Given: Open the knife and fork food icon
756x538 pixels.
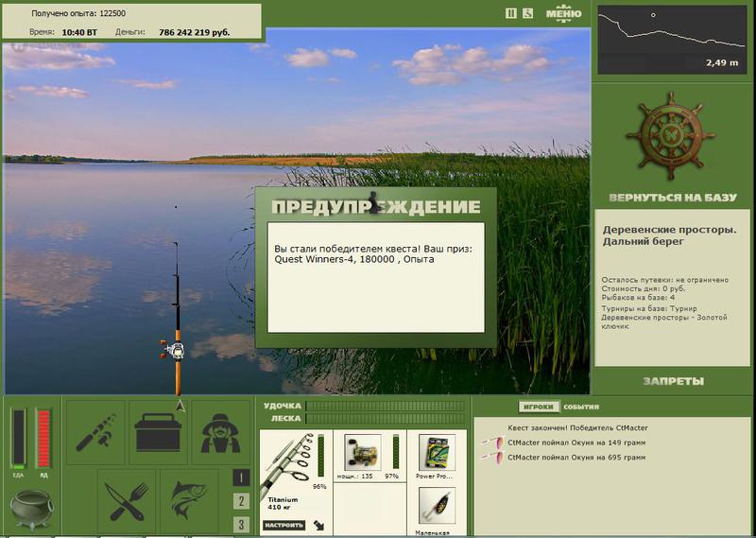Looking at the screenshot, I should pyautogui.click(x=127, y=501).
